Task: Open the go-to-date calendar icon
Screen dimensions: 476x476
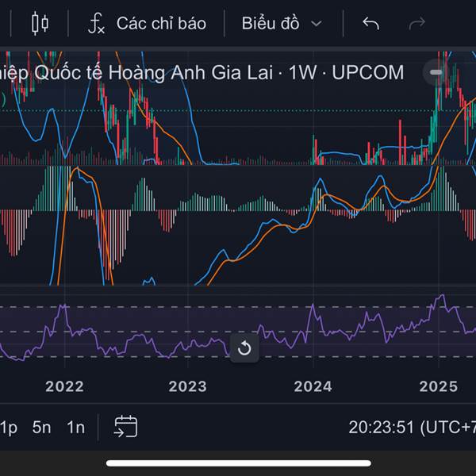Action: [x=125, y=427]
